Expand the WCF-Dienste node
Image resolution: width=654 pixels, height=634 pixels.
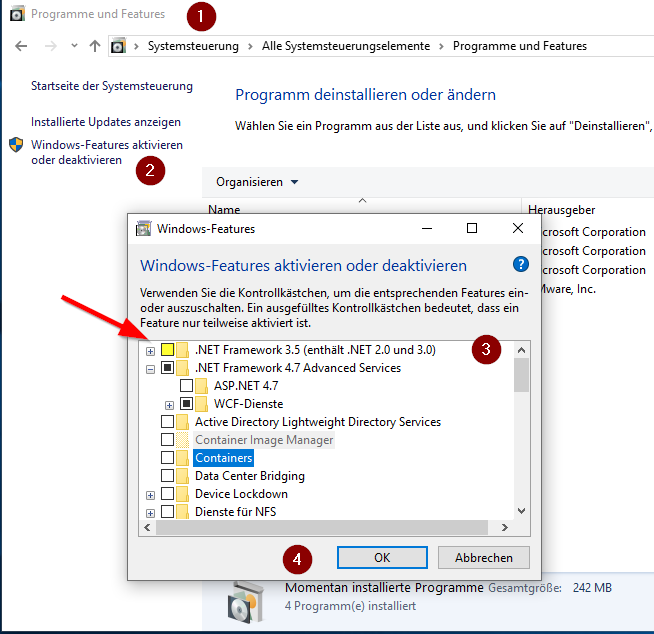(169, 405)
